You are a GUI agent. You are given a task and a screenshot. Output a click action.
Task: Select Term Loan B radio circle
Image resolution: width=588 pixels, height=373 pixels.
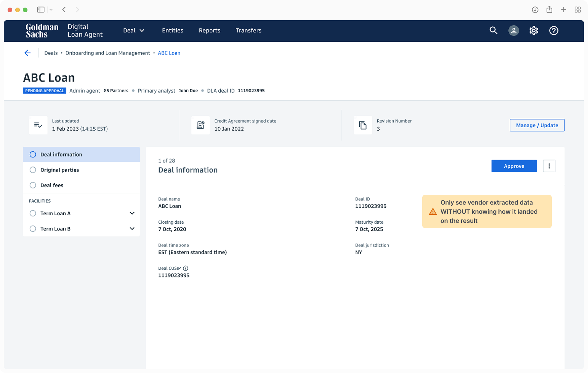coord(33,229)
